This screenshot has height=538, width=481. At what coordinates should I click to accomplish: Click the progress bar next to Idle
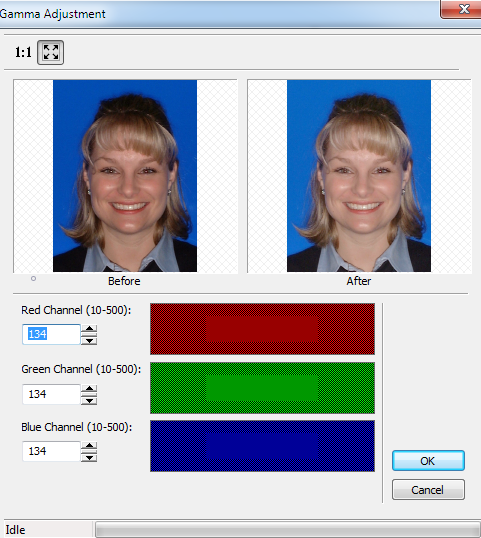tap(288, 529)
